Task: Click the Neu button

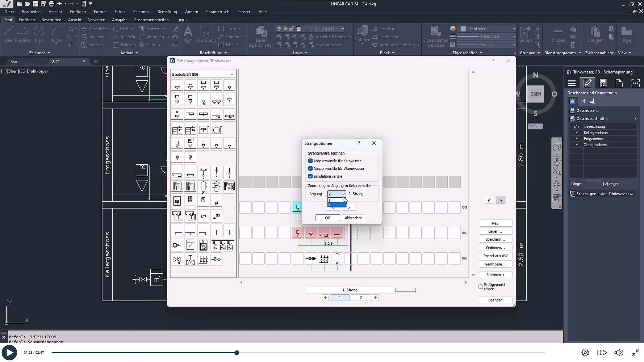Action: 495,223
